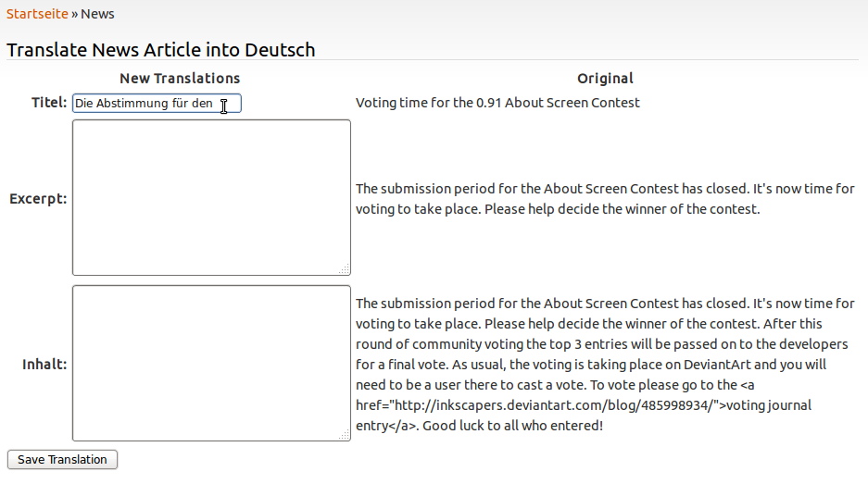Viewport: 868px width, 484px height.
Task: Click the Inhalt field label
Action: pyautogui.click(x=44, y=364)
